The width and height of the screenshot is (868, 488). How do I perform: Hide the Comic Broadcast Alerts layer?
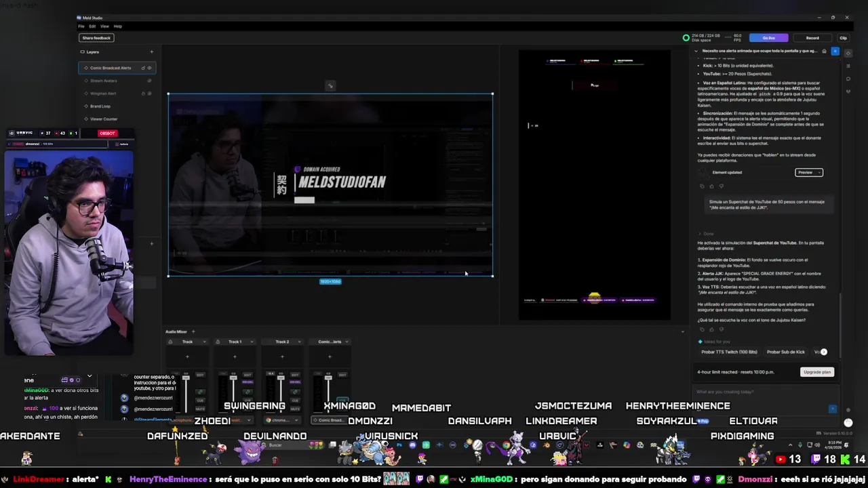coord(150,68)
